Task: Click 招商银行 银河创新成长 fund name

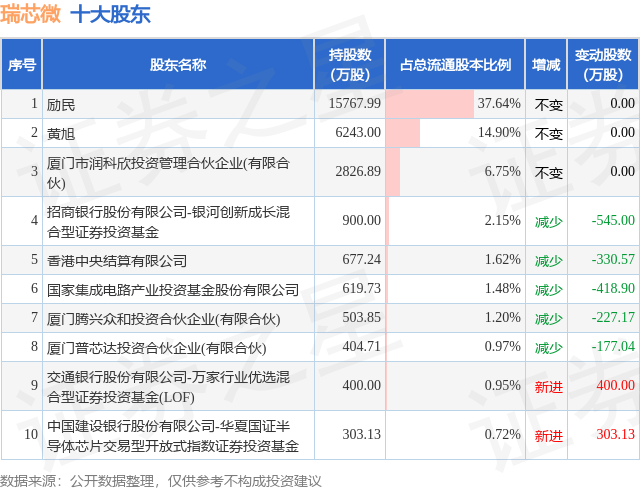Action: coord(168,222)
